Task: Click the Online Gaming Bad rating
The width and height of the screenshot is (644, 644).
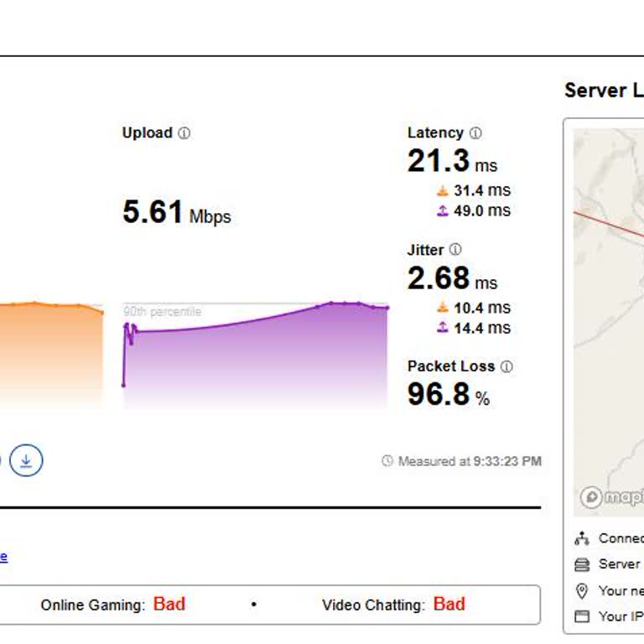Action: [x=169, y=604]
